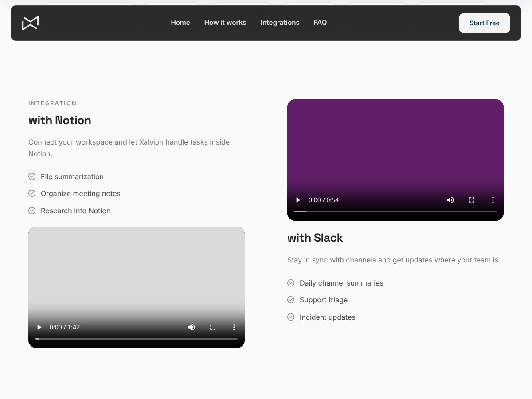
Task: Click the 'Incident updates' text
Action: pos(328,317)
